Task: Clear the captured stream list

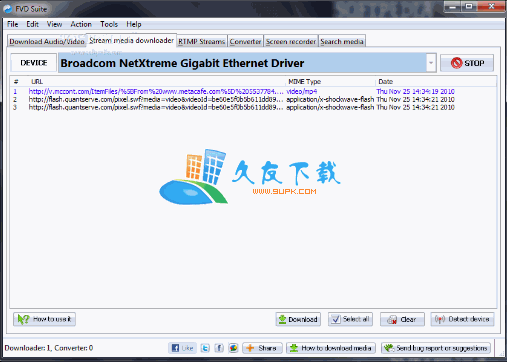Action: click(x=402, y=319)
